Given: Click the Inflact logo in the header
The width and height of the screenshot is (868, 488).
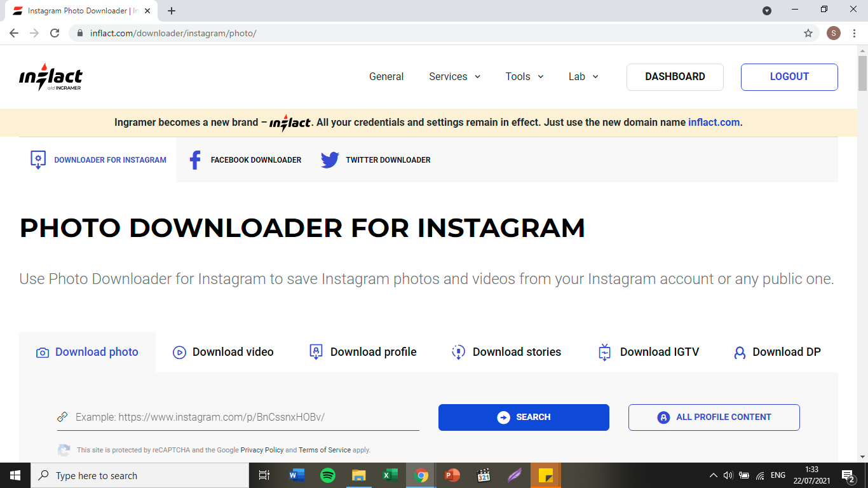Looking at the screenshot, I should [x=51, y=77].
